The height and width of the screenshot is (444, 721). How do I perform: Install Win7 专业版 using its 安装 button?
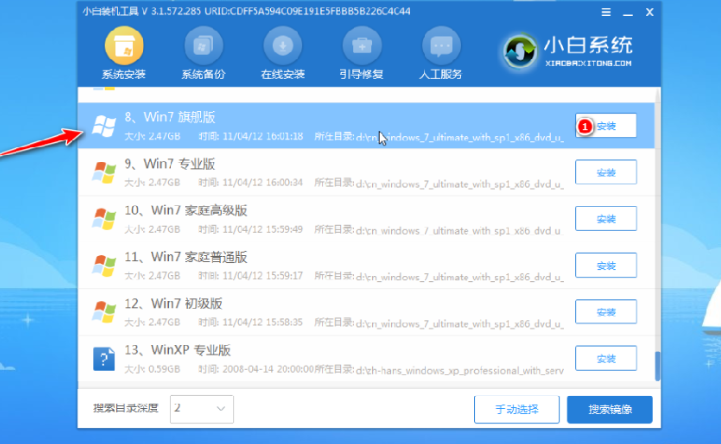606,173
